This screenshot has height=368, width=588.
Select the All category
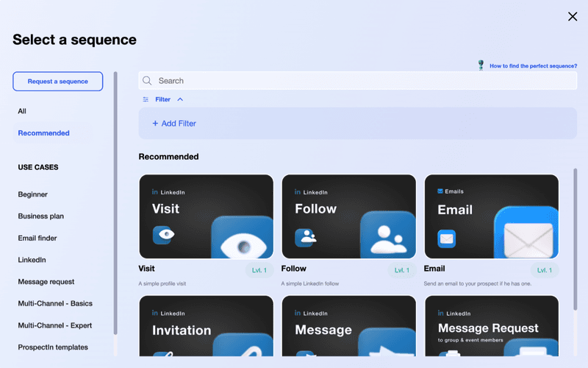coord(22,111)
